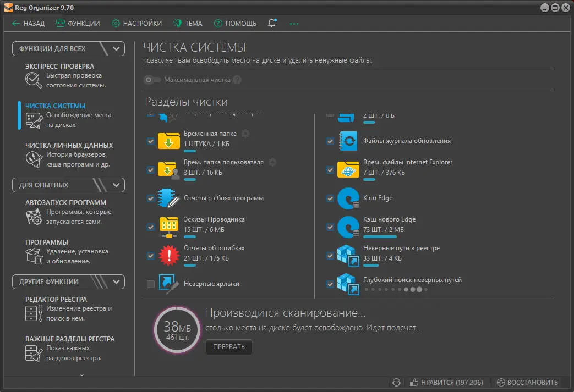Screen dimensions: 574x392
Task: Click the notification bell icon
Action: pos(272,23)
